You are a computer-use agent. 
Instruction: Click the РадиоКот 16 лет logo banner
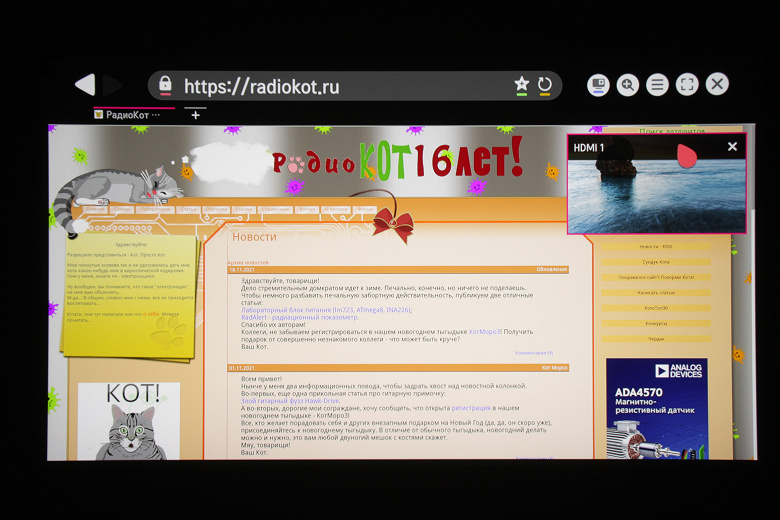click(397, 161)
